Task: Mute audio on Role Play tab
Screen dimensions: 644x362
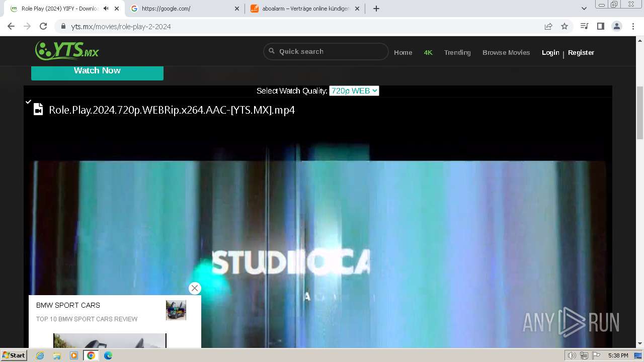Action: tap(106, 9)
